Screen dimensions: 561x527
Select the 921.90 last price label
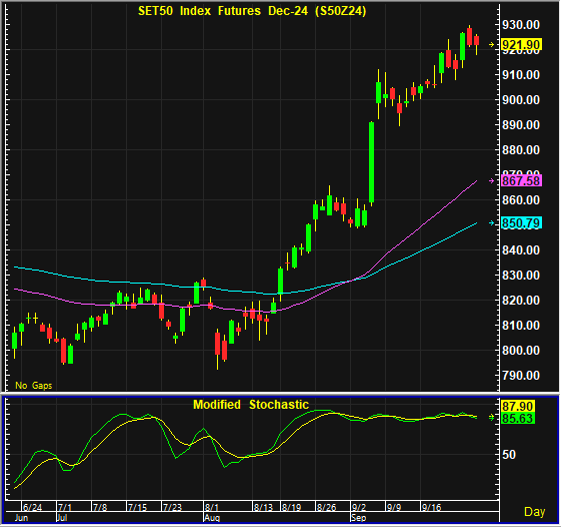[521, 45]
